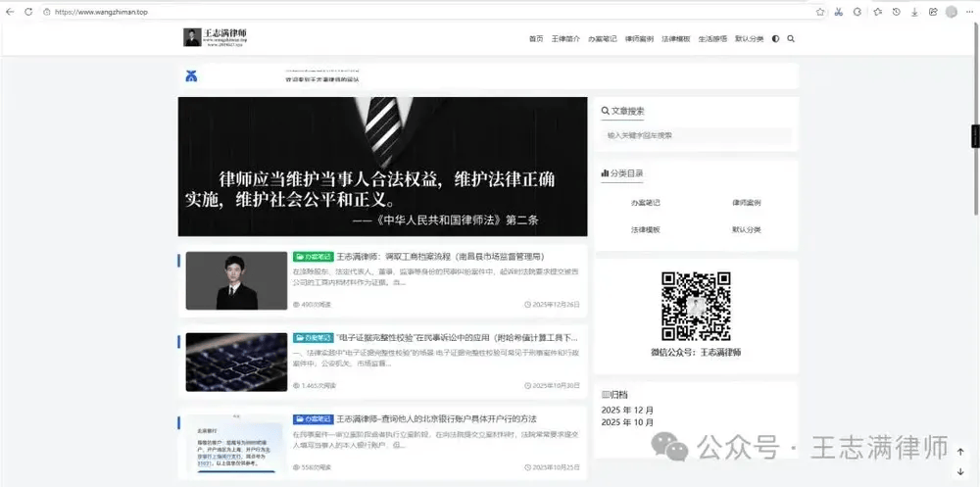Viewport: 980px width, 487px height.
Task: Click the clock icon by the date 2025年10月30日
Action: coord(527,386)
